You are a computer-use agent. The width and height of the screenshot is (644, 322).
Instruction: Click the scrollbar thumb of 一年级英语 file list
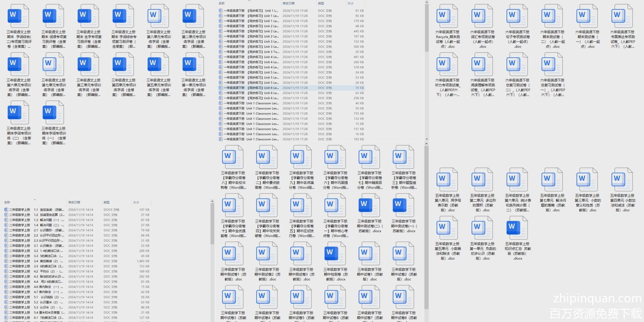(427, 27)
